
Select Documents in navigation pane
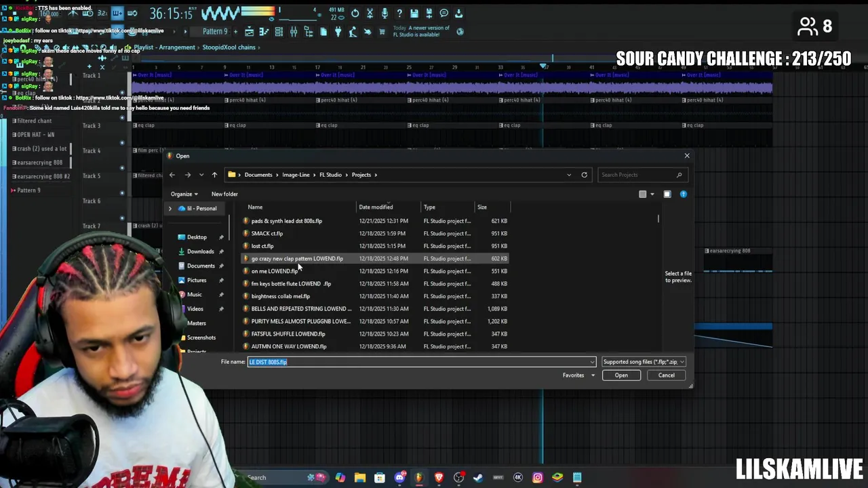(201, 266)
